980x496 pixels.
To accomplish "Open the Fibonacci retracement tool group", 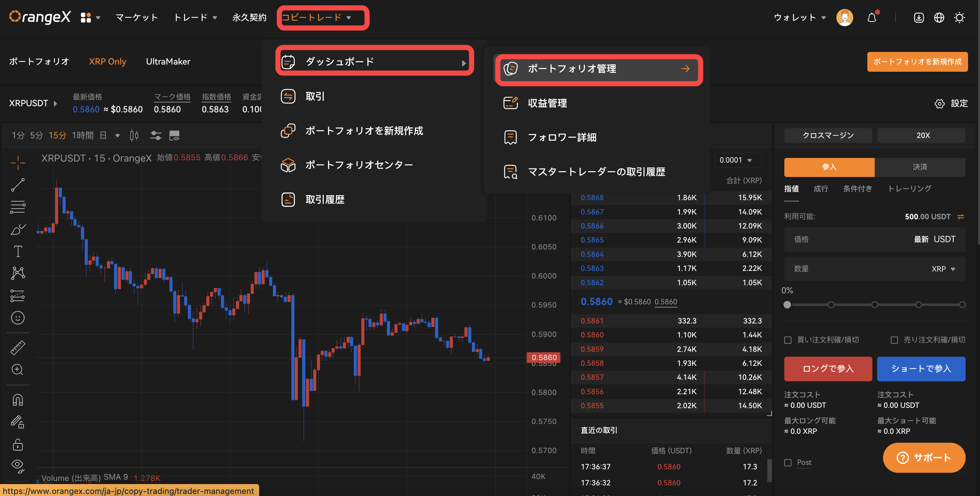I will [x=18, y=207].
